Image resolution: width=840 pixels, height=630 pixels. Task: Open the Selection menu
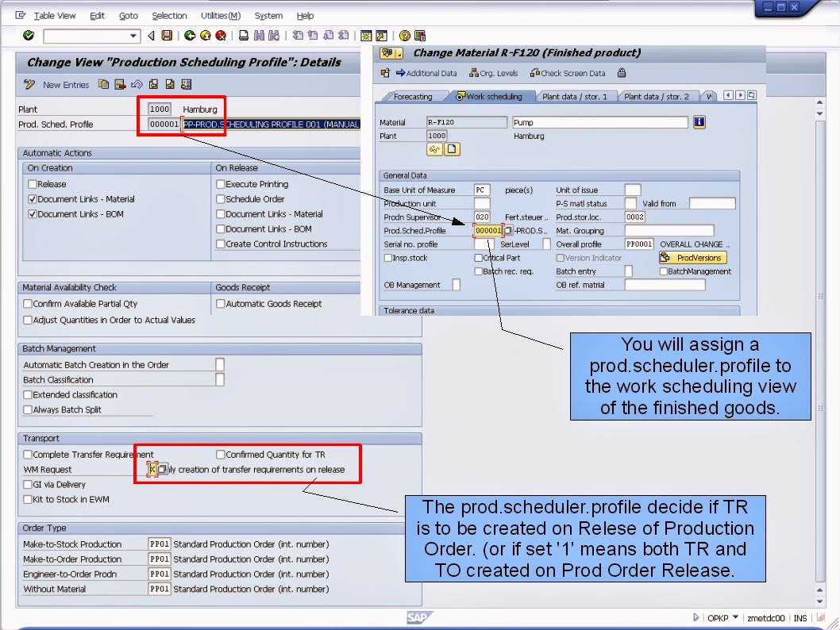[169, 16]
